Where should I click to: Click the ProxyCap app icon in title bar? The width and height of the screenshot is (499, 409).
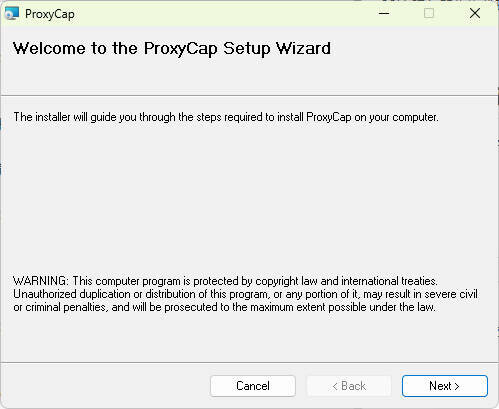[x=12, y=14]
